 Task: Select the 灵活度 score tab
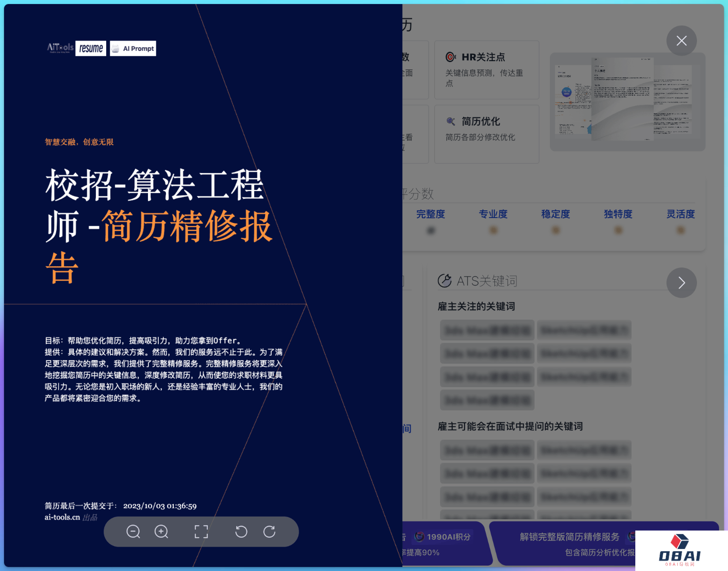click(680, 214)
